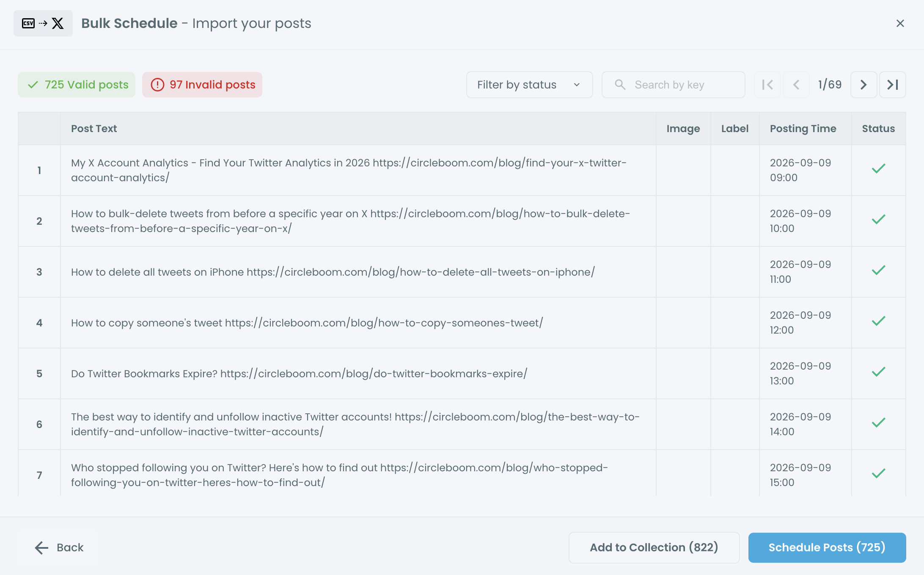This screenshot has height=575, width=924.
Task: Click the valid checkmark in row 7
Action: click(x=879, y=473)
